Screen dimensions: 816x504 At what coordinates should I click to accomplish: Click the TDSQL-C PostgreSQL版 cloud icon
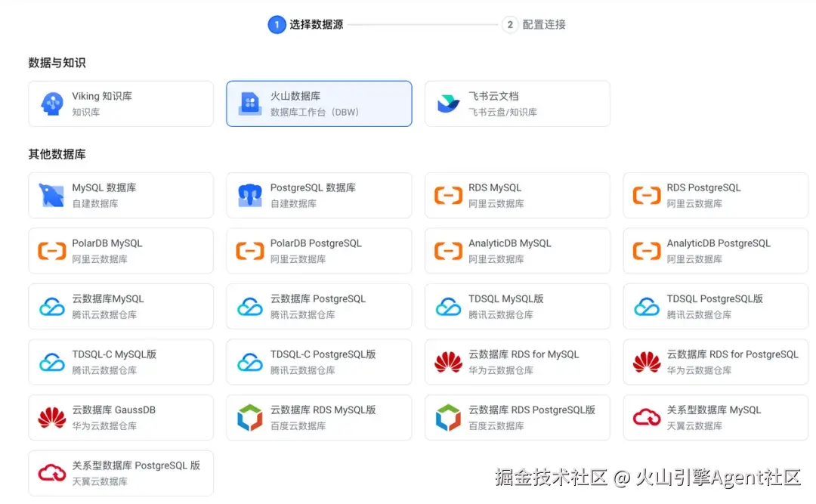(250, 363)
